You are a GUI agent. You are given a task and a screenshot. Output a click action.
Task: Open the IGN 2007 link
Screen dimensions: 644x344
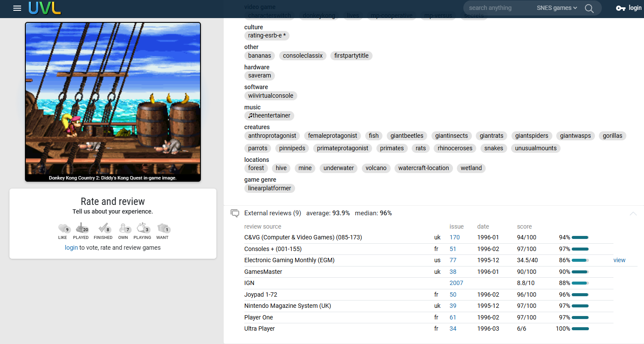point(456,283)
